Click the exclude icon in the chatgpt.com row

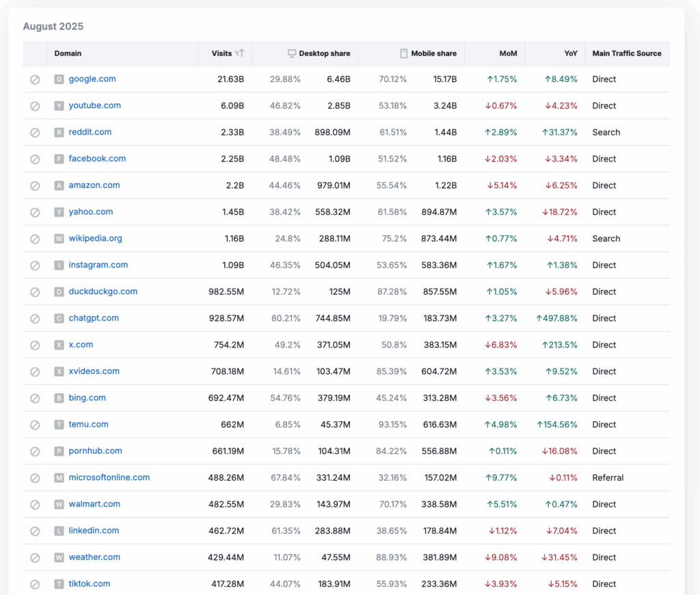[35, 319]
